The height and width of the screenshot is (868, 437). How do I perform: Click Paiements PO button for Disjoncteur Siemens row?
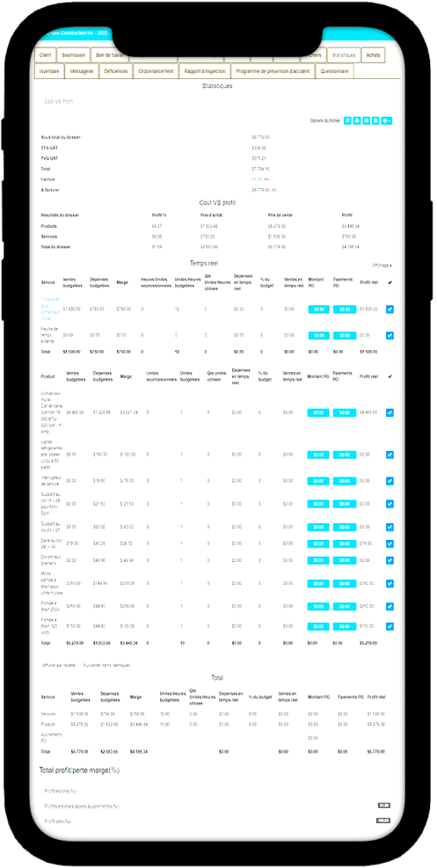[x=345, y=561]
